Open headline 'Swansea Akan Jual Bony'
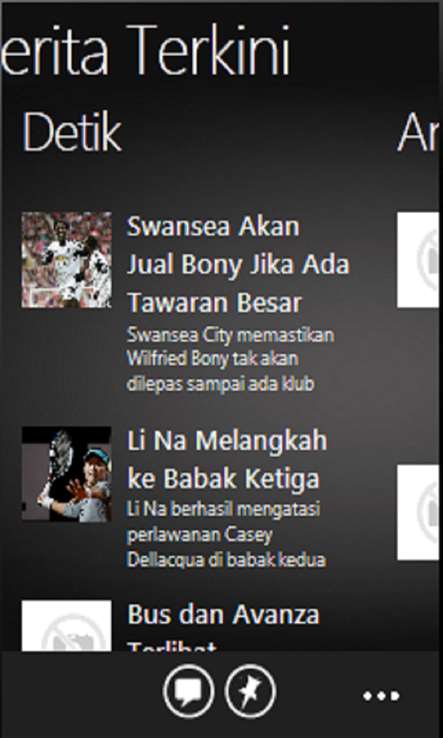 click(238, 265)
